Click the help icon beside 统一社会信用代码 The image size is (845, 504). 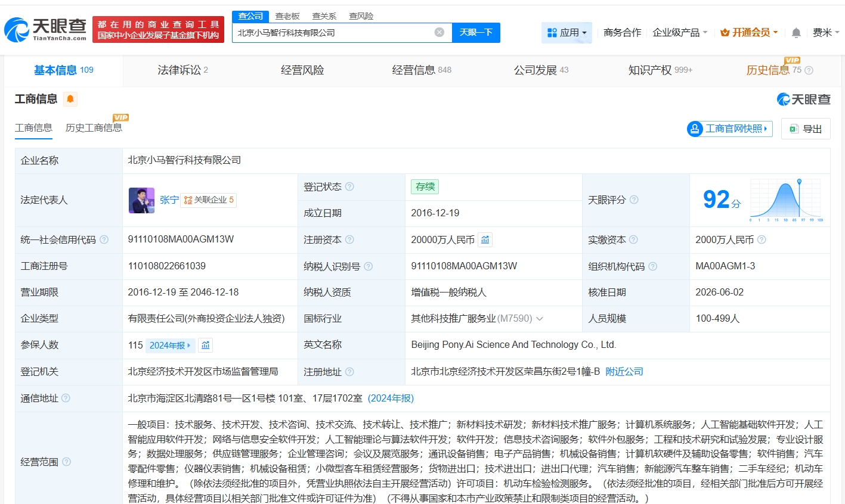click(x=104, y=239)
